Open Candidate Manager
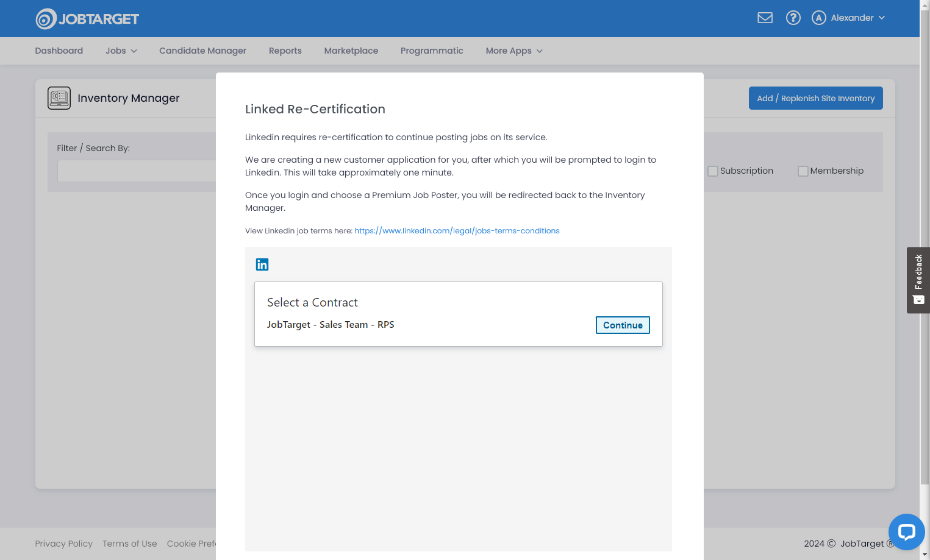Viewport: 930px width, 560px height. (x=202, y=51)
